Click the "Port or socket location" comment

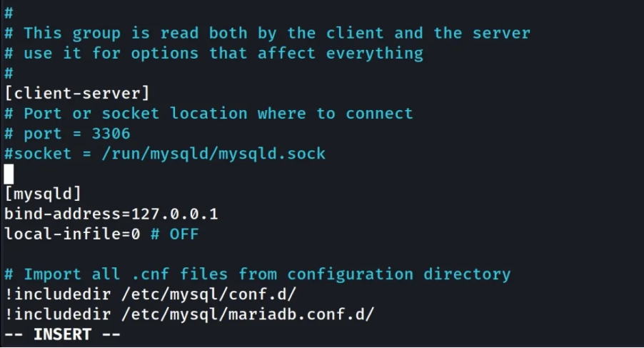point(218,114)
